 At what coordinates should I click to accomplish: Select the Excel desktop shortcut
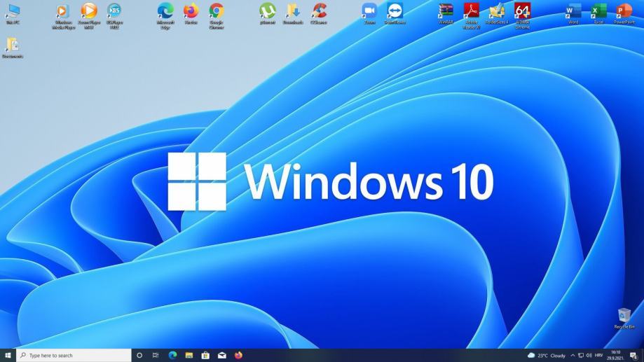[599, 14]
